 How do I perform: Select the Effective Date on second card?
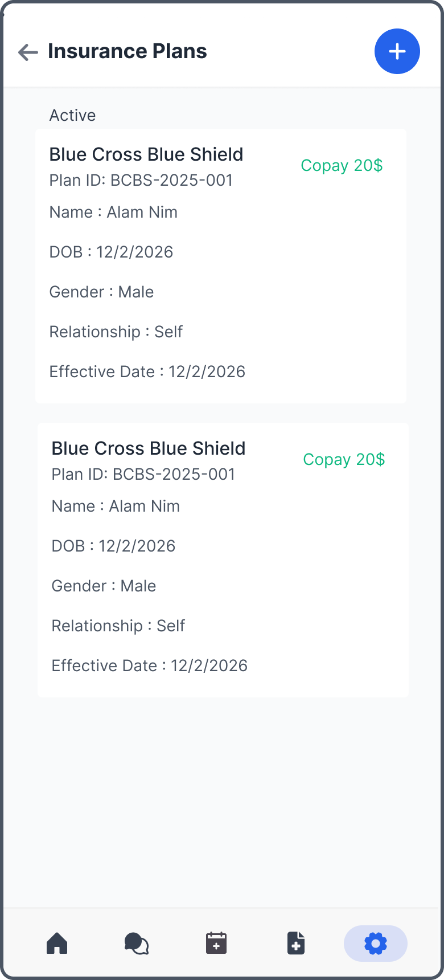(x=149, y=665)
